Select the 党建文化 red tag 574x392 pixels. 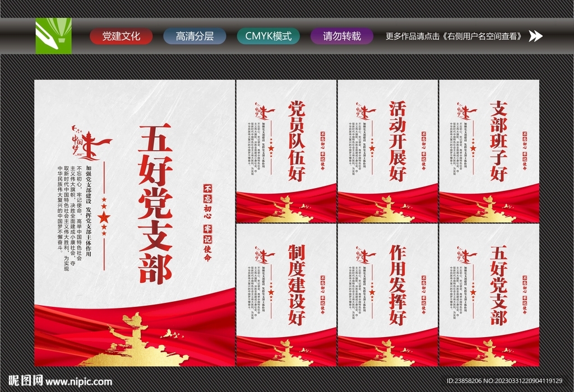coord(119,36)
